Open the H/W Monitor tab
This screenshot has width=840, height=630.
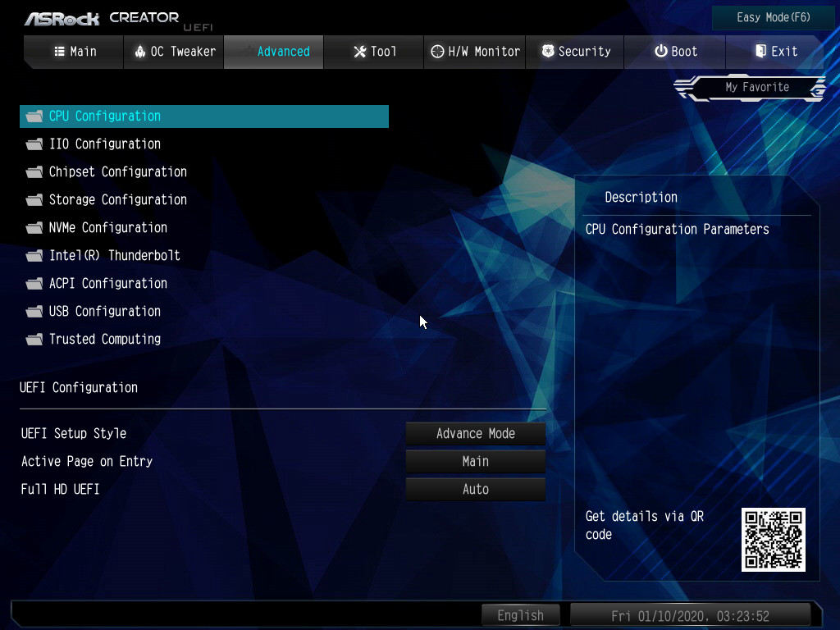point(476,52)
